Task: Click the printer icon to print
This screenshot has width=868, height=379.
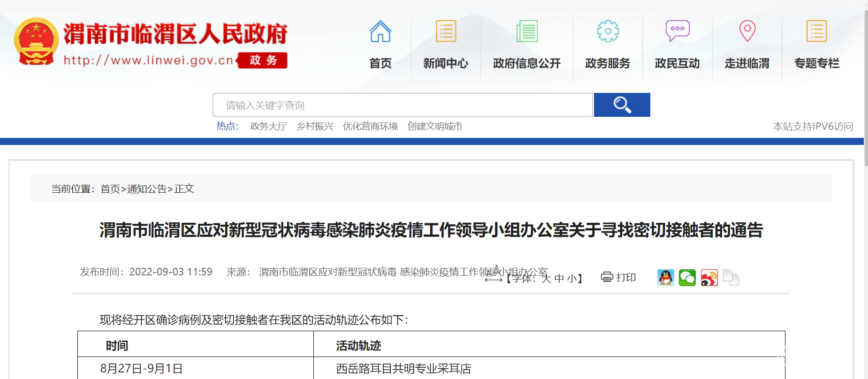Action: (x=607, y=277)
